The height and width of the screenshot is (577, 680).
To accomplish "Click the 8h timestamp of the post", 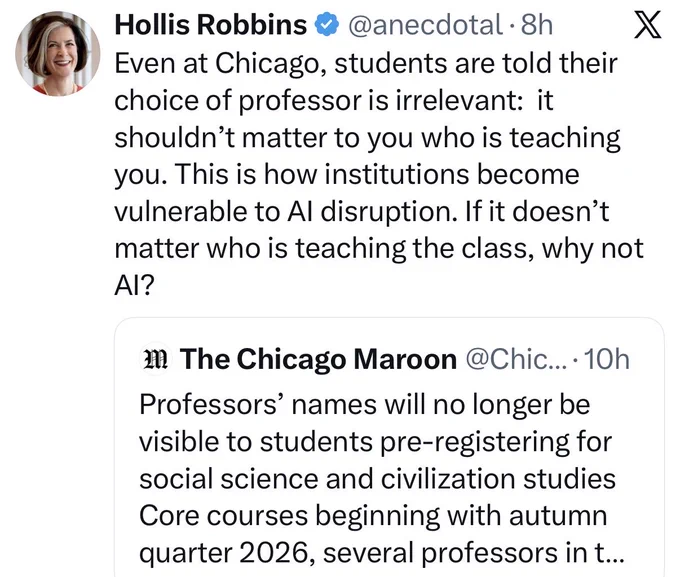I will coord(537,25).
